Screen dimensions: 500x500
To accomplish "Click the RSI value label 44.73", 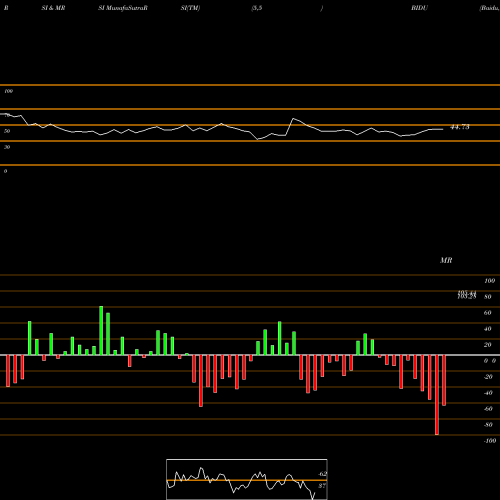I will [460, 127].
